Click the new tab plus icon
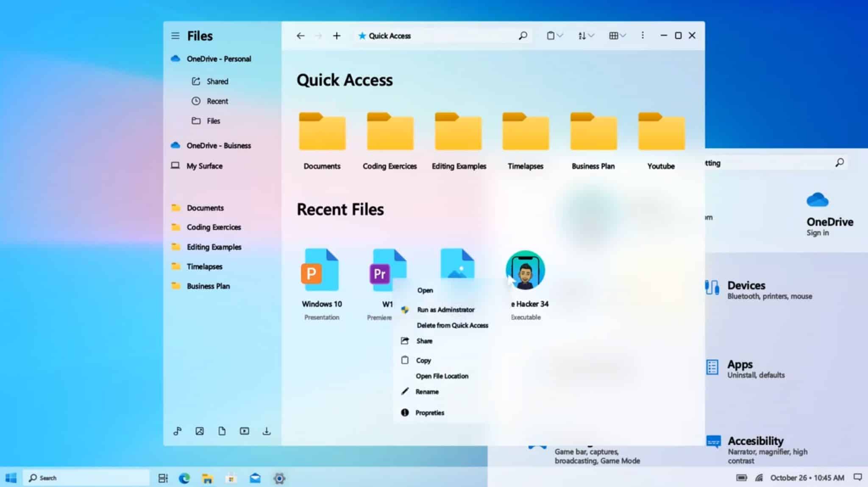Image resolution: width=868 pixels, height=487 pixels. tap(337, 36)
